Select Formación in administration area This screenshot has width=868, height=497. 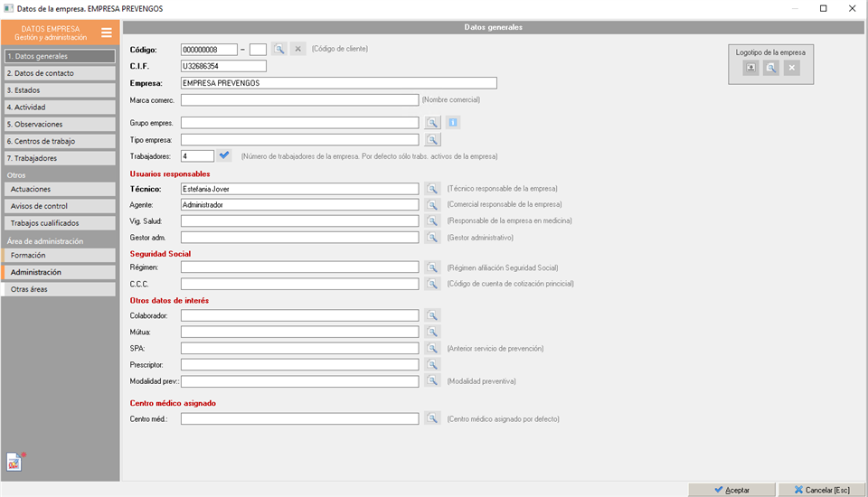60,256
